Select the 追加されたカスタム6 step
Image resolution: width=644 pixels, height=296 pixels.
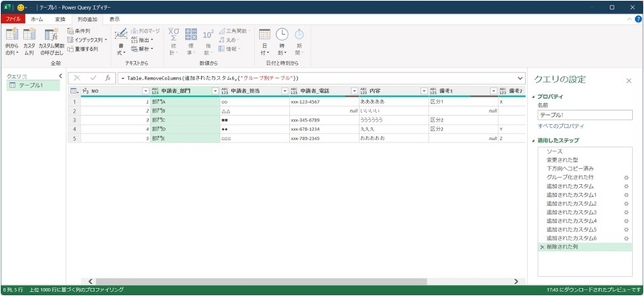pyautogui.click(x=585, y=239)
